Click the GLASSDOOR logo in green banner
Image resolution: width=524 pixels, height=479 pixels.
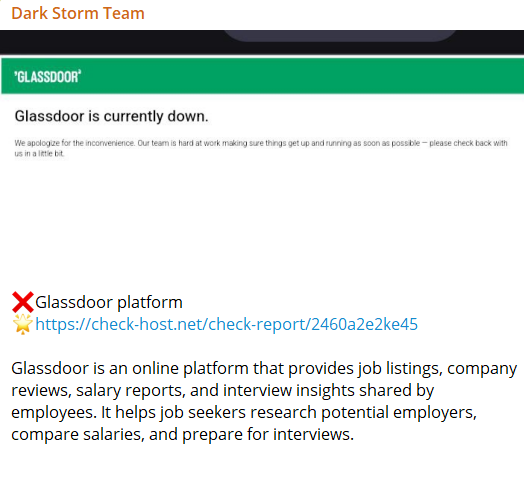coord(47,77)
